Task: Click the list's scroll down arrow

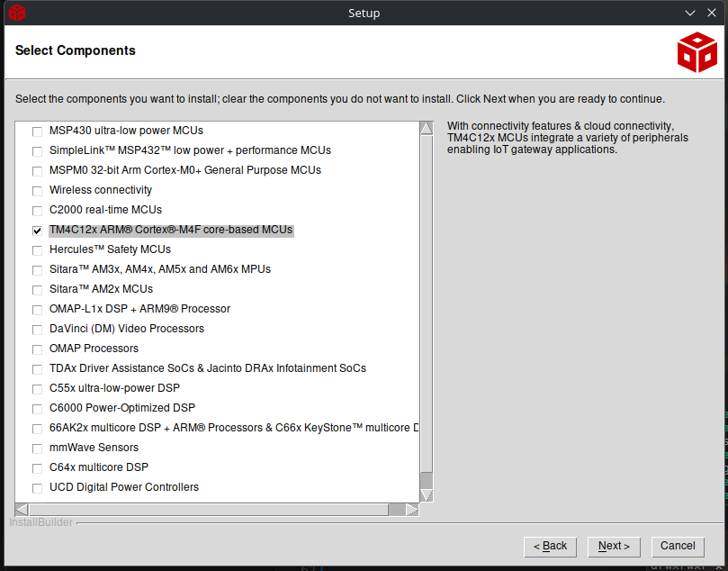Action: [x=427, y=494]
